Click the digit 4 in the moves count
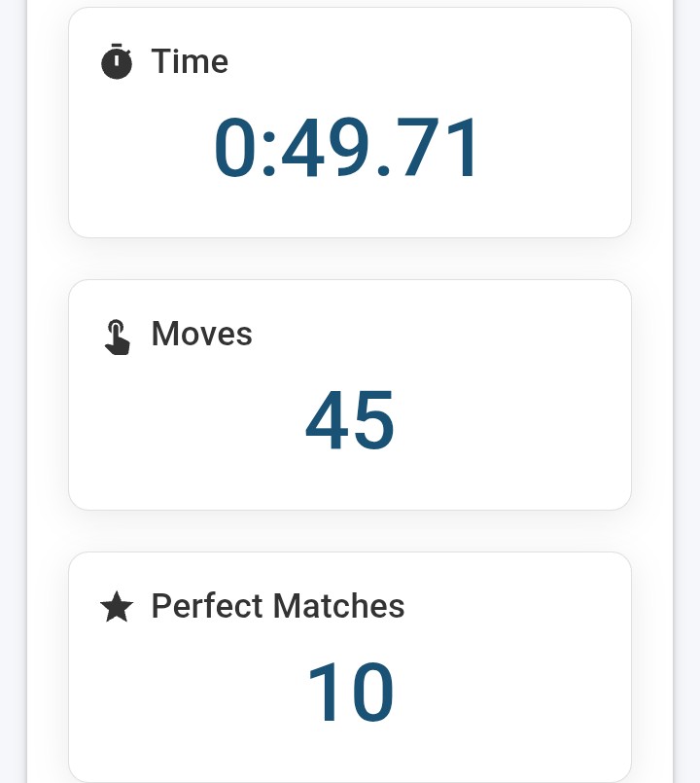The width and height of the screenshot is (700, 783). 326,420
